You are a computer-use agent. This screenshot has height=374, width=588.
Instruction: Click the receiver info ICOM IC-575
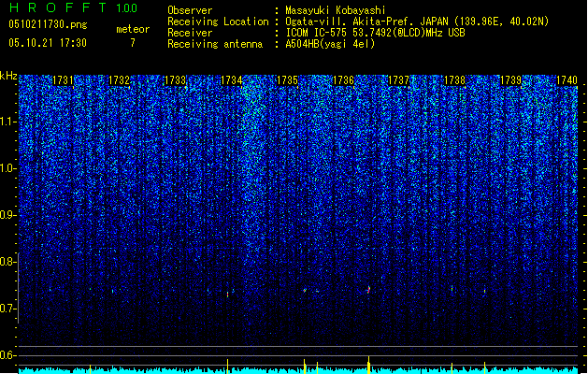coord(317,33)
